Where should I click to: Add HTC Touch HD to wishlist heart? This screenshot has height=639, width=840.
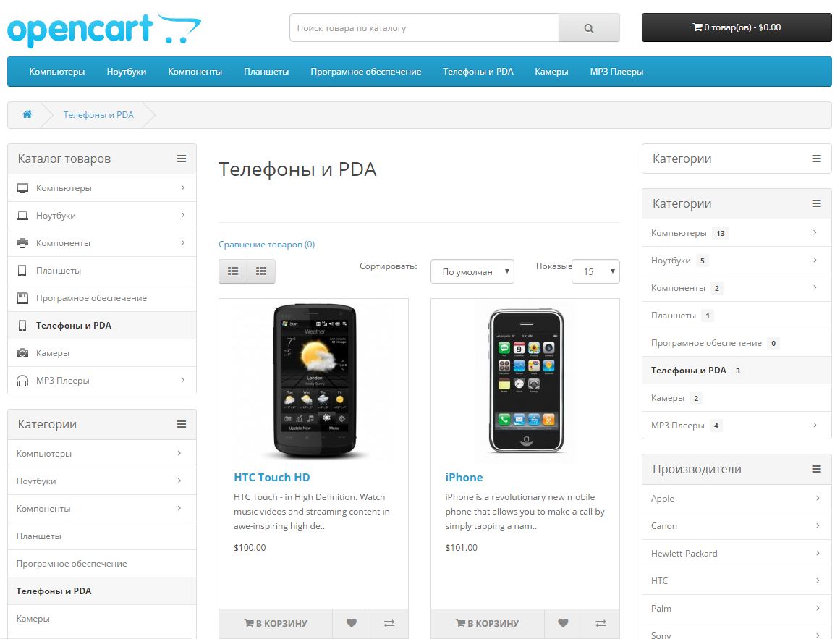(x=351, y=622)
